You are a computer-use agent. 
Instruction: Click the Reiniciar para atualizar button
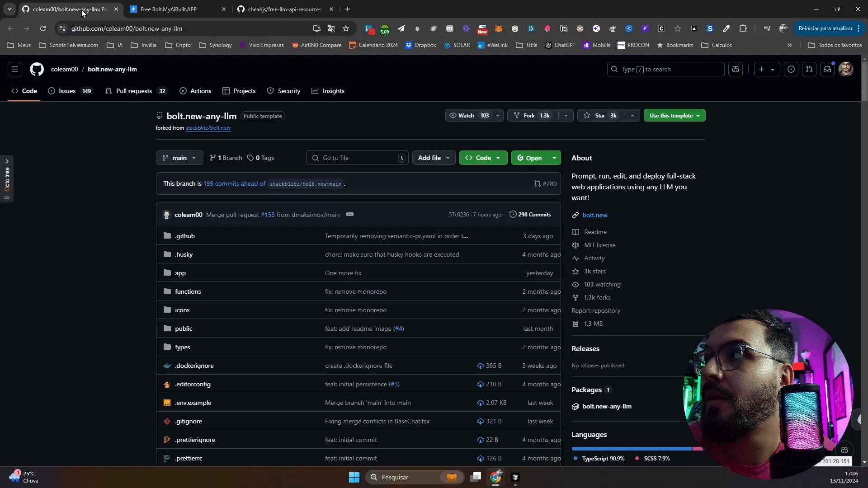pyautogui.click(x=829, y=28)
